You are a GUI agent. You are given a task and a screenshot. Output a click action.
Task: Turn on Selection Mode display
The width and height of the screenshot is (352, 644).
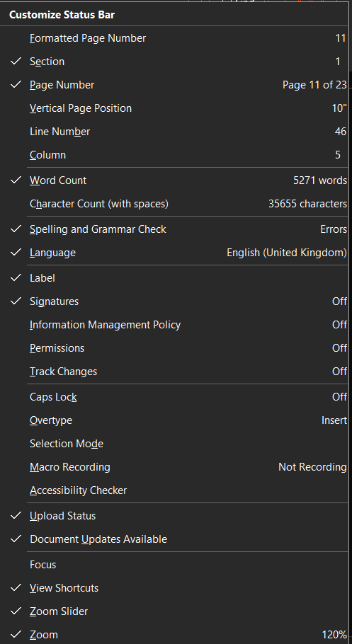click(x=174, y=444)
